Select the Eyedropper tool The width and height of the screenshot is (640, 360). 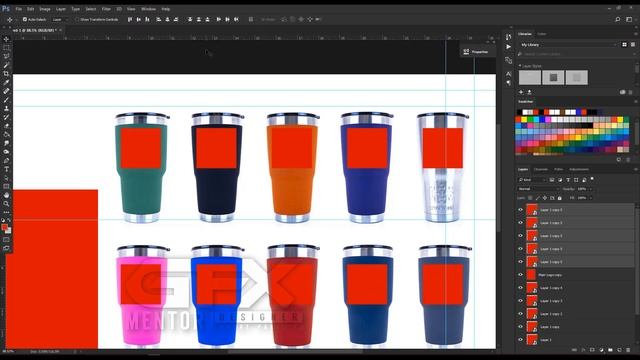click(6, 82)
